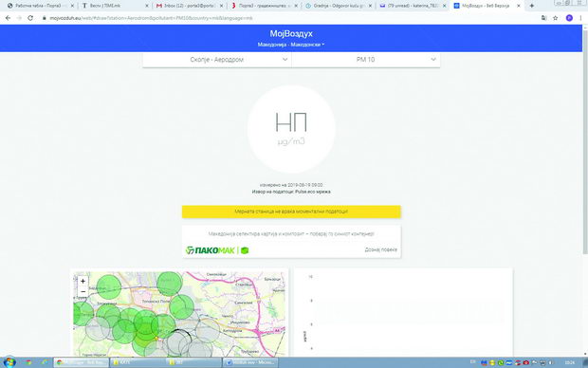Screen dimensions: 588x368
Task: Select the МојВоздух browser tab
Action: (x=487, y=6)
